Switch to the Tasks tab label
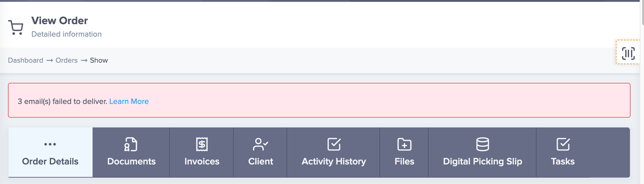 pos(563,161)
